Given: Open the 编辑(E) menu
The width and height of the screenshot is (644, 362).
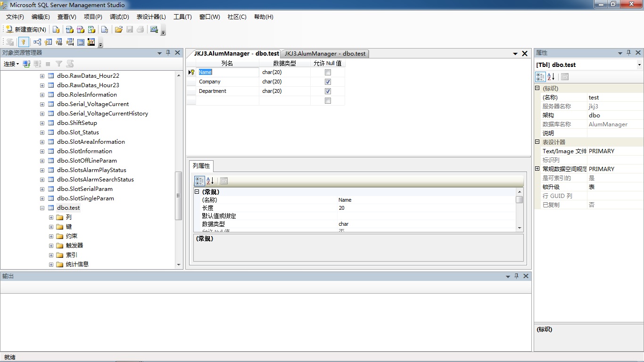Looking at the screenshot, I should 41,16.
